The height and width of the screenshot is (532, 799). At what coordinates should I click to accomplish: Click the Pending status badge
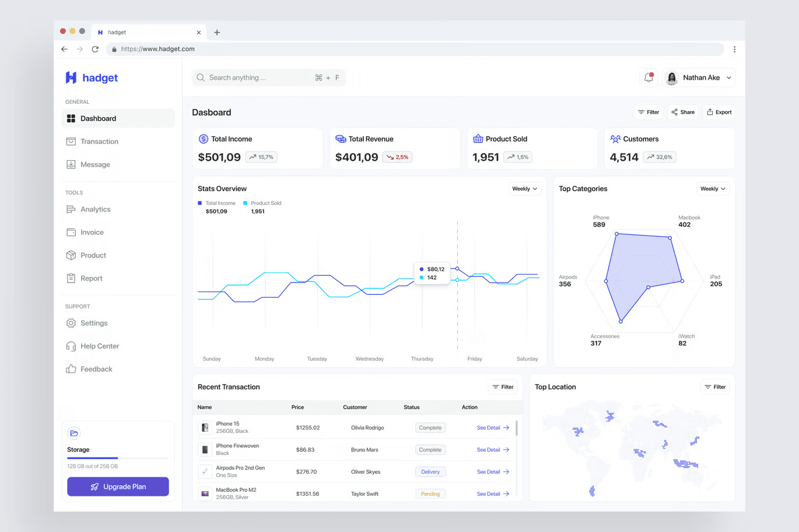[x=430, y=494]
